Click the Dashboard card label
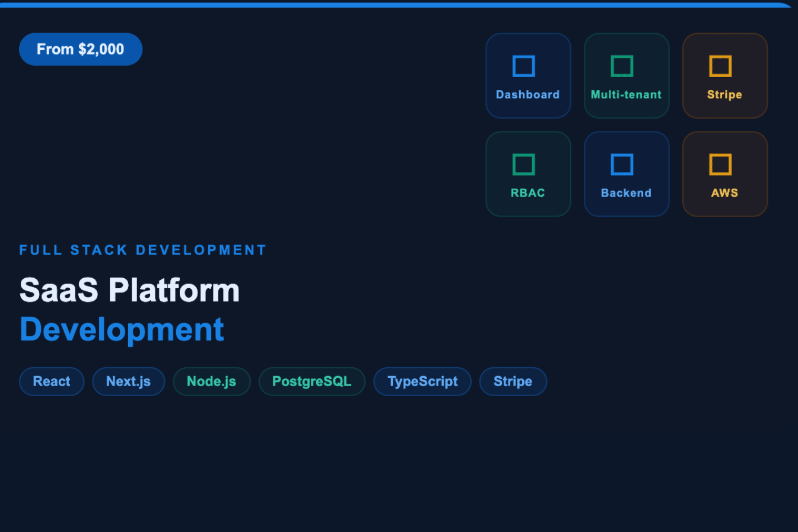Screen dimensions: 798x532 pyautogui.click(x=527, y=94)
